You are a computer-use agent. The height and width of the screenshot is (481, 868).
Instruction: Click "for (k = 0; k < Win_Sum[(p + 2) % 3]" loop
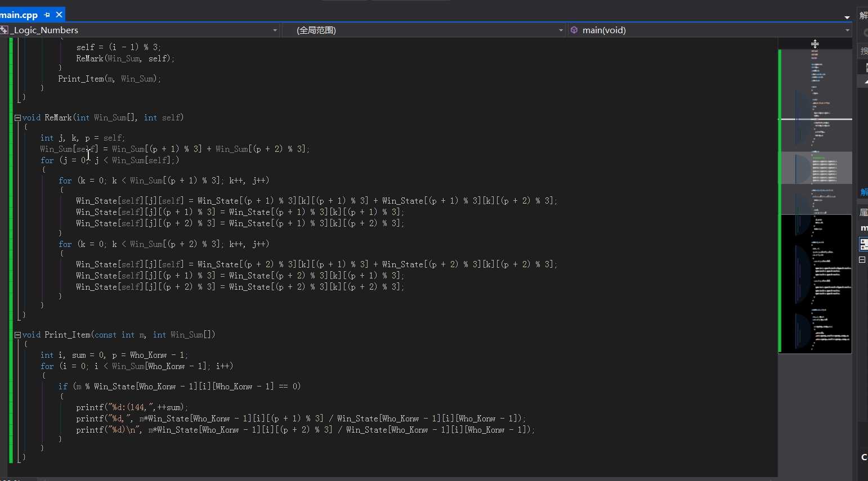coord(164,244)
